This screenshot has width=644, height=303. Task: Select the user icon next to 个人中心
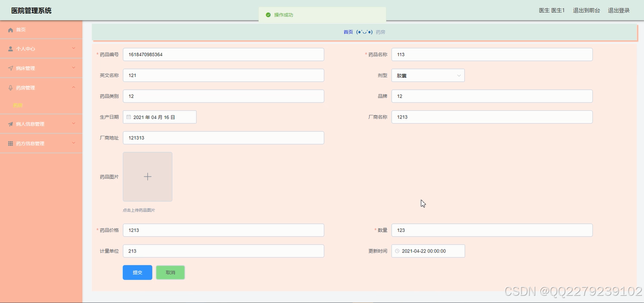pos(10,48)
